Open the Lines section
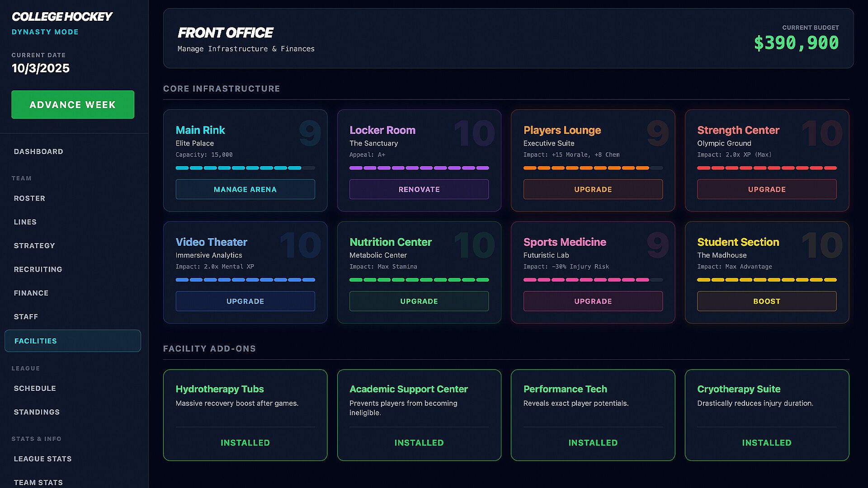868x488 pixels. [x=25, y=222]
